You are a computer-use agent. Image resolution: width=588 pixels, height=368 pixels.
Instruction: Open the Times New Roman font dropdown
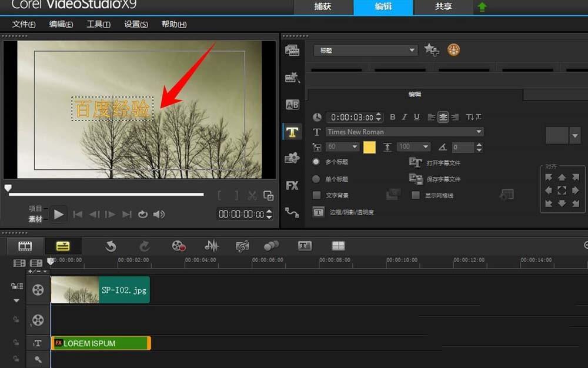[405, 132]
